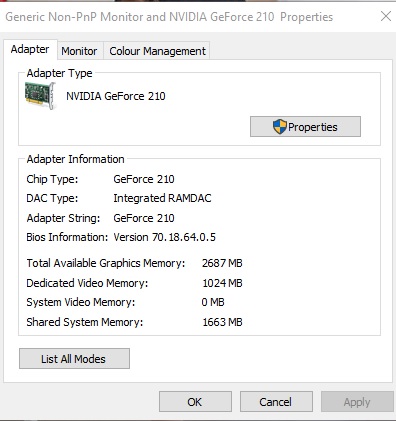Select the Adapter tab
Screen dimensions: 396x421
[30, 49]
